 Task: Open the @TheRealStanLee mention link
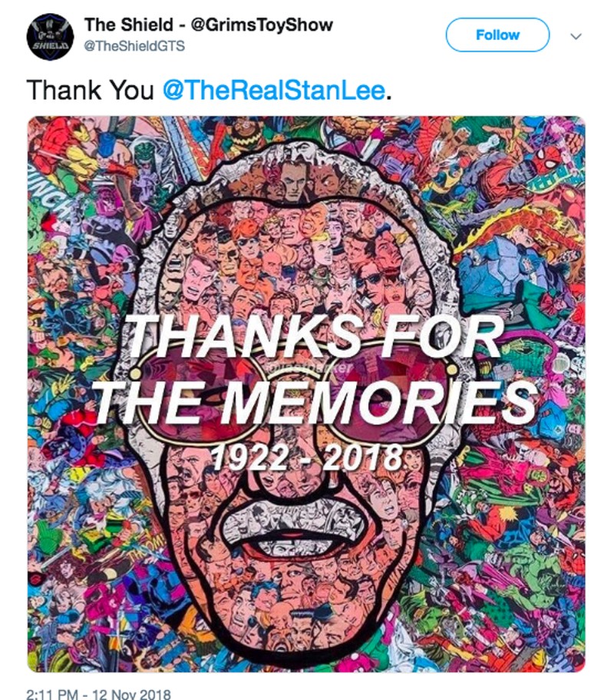[x=272, y=90]
